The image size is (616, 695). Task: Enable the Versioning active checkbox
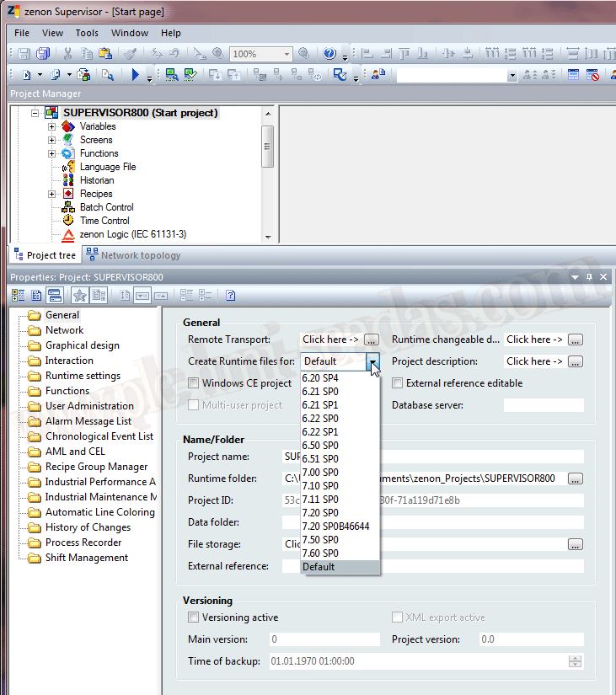point(194,617)
